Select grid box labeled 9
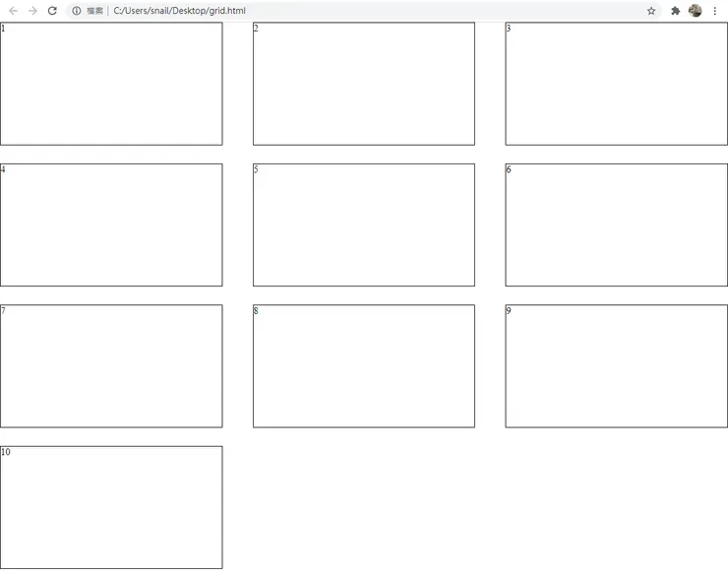This screenshot has height=576, width=728. (617, 366)
